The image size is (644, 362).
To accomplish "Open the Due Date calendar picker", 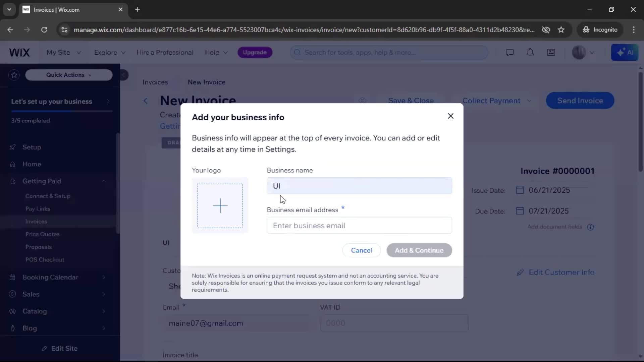I will tap(520, 211).
